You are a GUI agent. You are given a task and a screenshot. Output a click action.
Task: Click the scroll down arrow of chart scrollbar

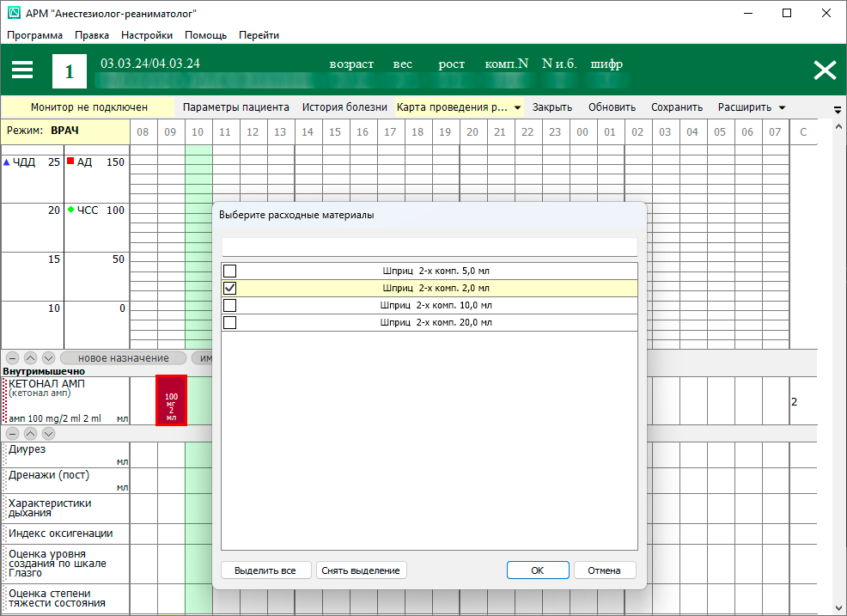[x=838, y=607]
